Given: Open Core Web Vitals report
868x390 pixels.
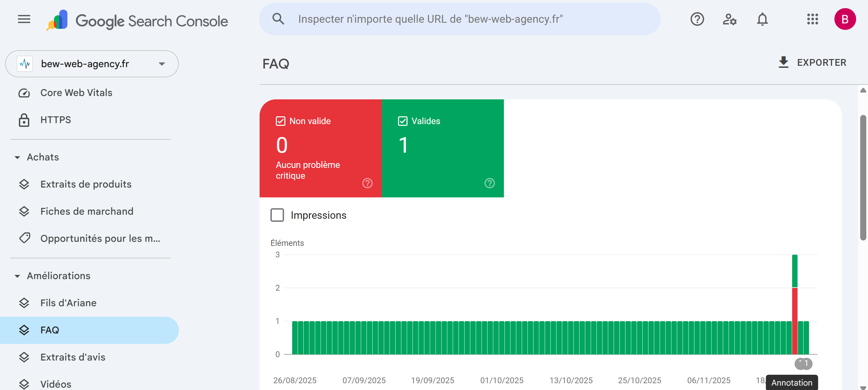Looking at the screenshot, I should [90, 93].
